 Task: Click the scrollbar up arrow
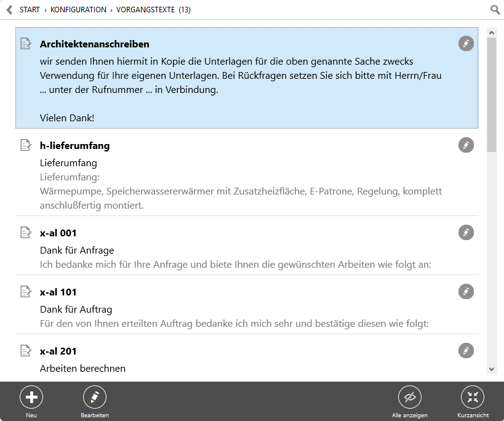coord(492,33)
